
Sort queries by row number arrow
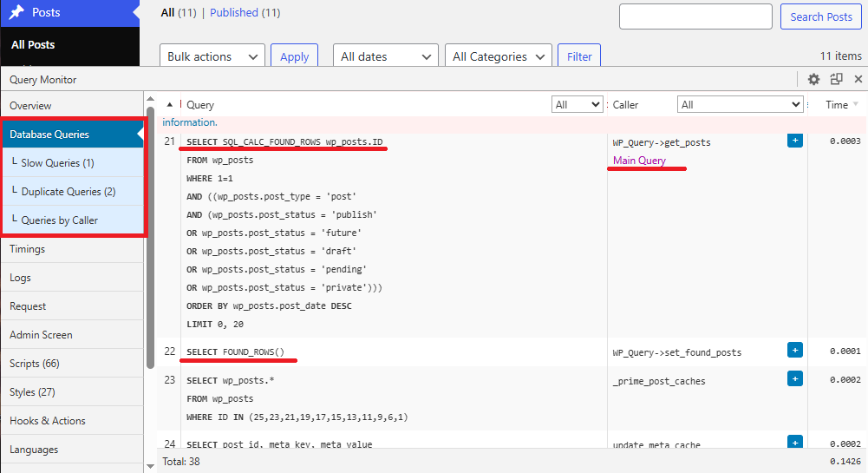[169, 104]
